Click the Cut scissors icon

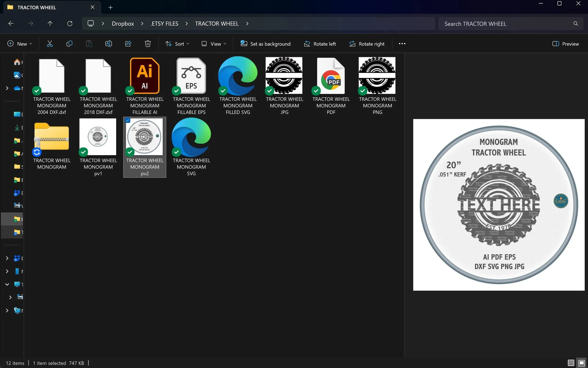click(x=50, y=44)
